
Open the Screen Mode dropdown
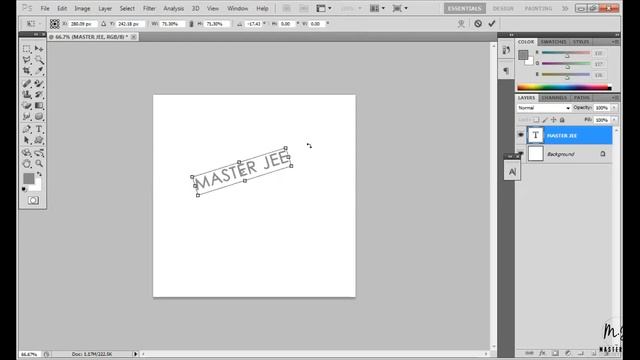400,8
